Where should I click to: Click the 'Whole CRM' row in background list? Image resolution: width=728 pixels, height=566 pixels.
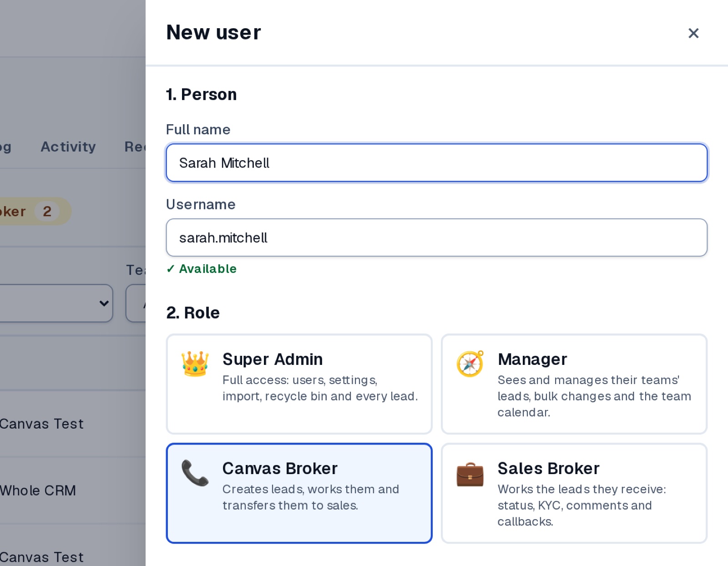click(73, 490)
